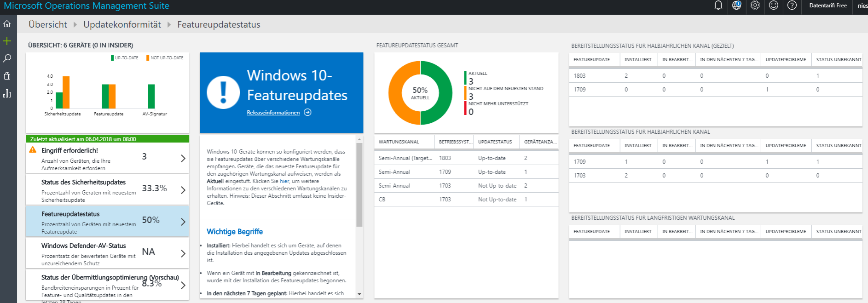
Task: Click the green AV-Signatur bar in chart
Action: point(151,97)
